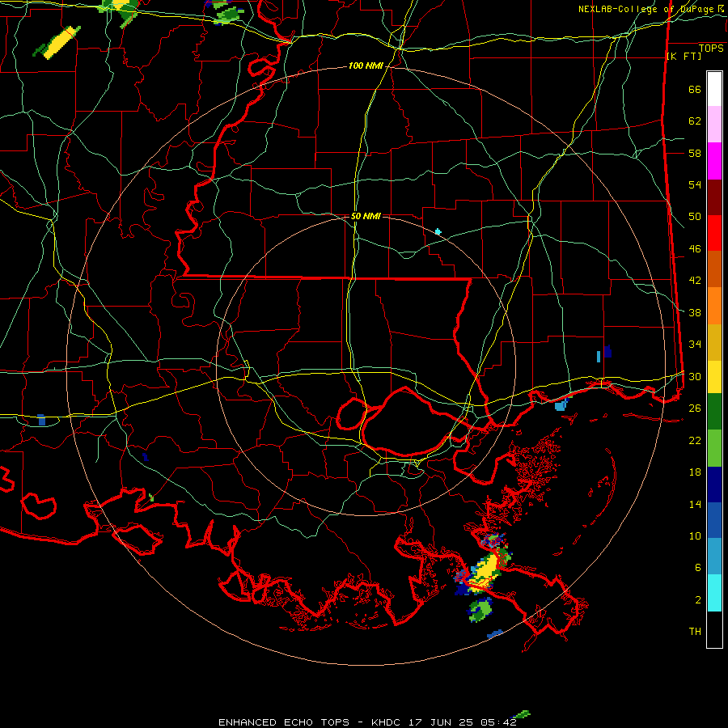The width and height of the screenshot is (728, 728).
Task: Click the legend value 10
Action: coord(695,536)
